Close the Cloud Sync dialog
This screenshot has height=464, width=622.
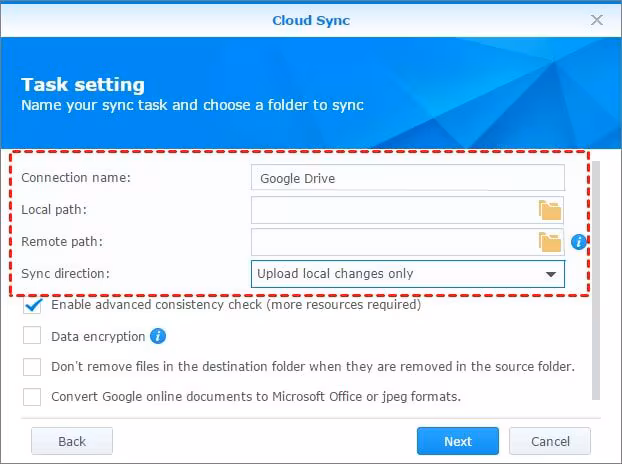click(597, 19)
